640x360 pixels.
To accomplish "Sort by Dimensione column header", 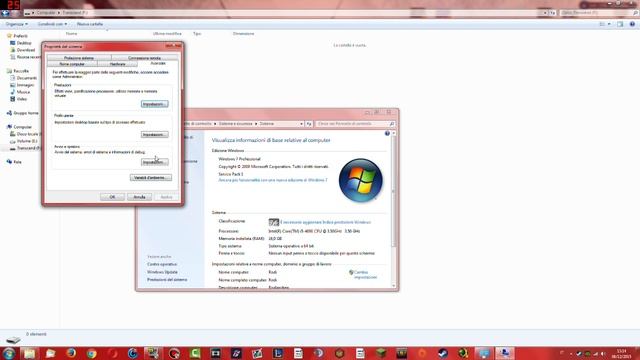I will pos(243,33).
